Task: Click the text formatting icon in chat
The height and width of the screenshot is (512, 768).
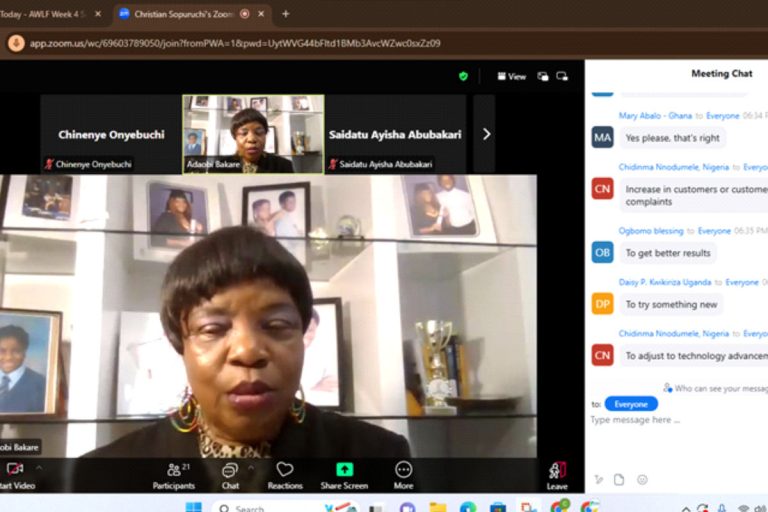Action: pyautogui.click(x=598, y=479)
